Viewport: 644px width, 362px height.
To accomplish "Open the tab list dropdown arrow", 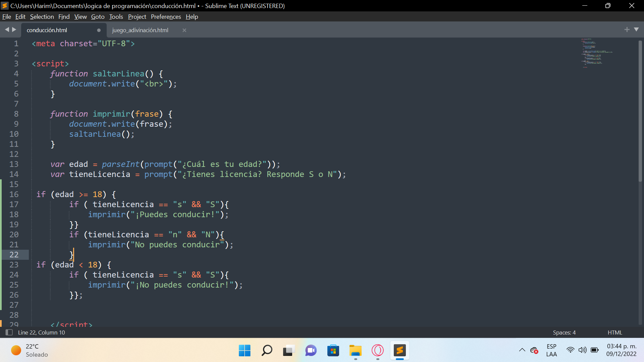I will coord(636,30).
